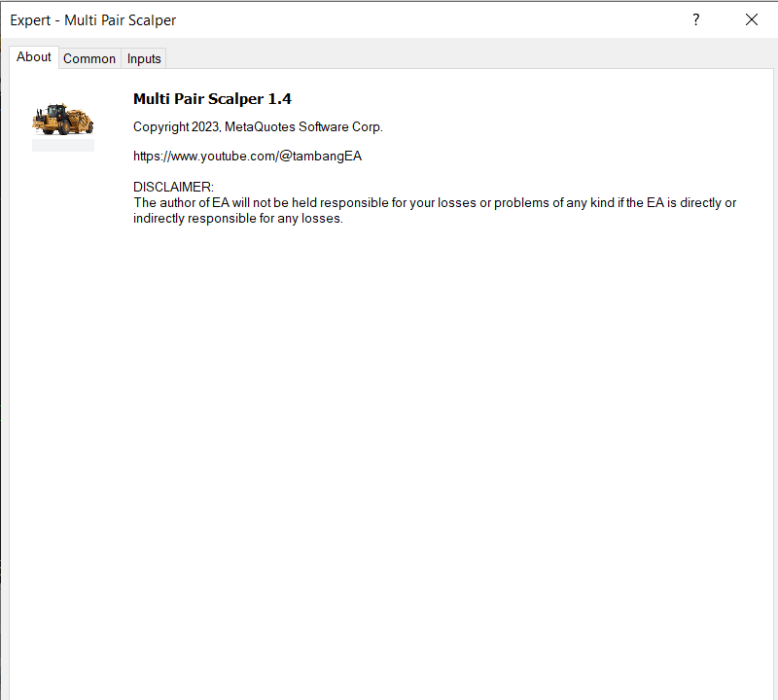This screenshot has width=778, height=700.
Task: Click the Multi Pair Scalper 1.4 heading
Action: pos(212,99)
